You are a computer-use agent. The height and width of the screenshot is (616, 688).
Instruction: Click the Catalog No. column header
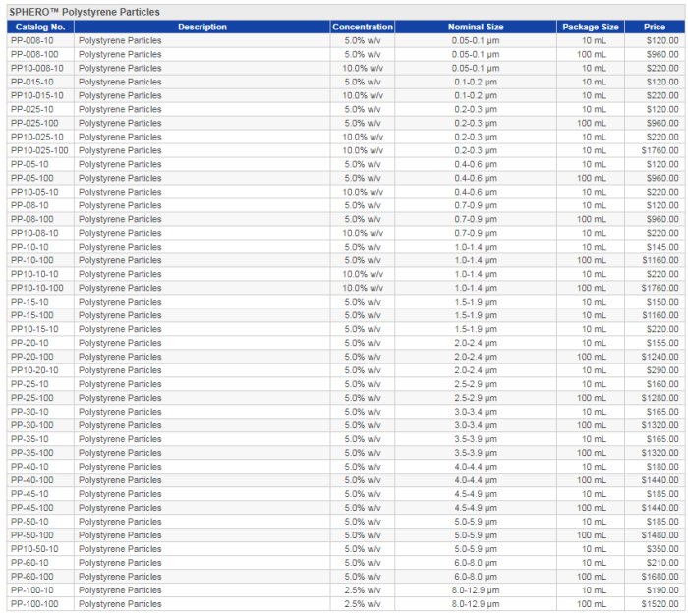[x=38, y=27]
